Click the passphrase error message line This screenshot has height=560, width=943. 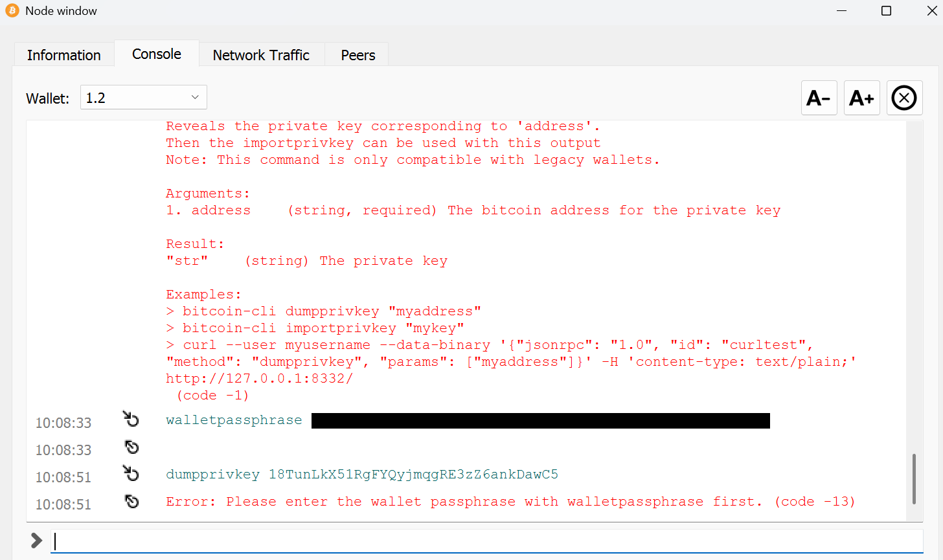tap(510, 502)
